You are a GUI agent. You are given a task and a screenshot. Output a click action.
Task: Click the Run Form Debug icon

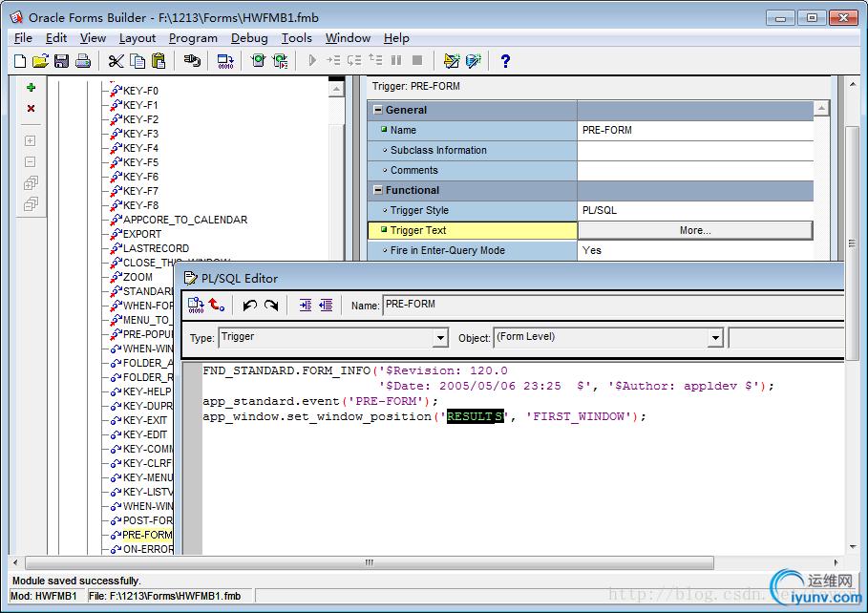(280, 61)
